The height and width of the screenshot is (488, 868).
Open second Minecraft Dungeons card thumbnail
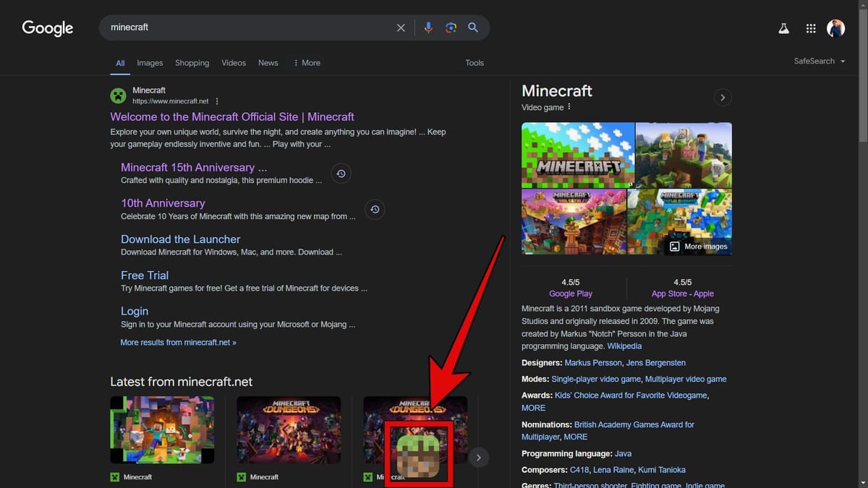click(289, 429)
